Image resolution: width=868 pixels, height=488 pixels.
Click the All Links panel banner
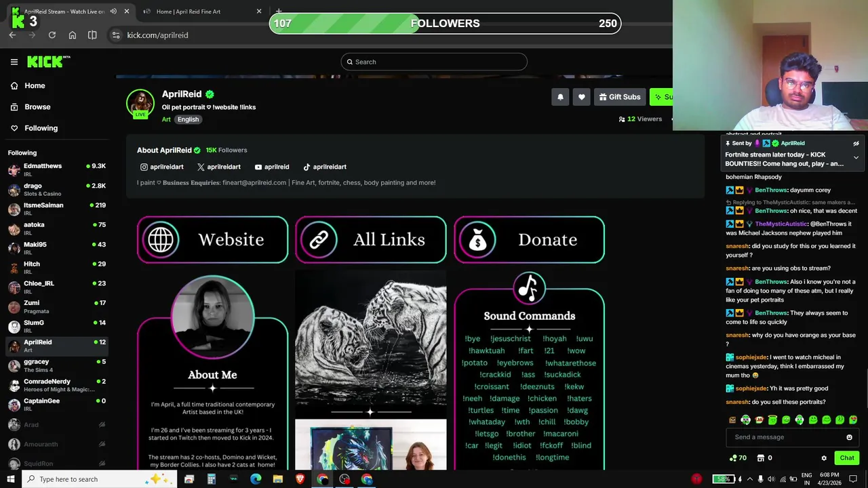(371, 239)
